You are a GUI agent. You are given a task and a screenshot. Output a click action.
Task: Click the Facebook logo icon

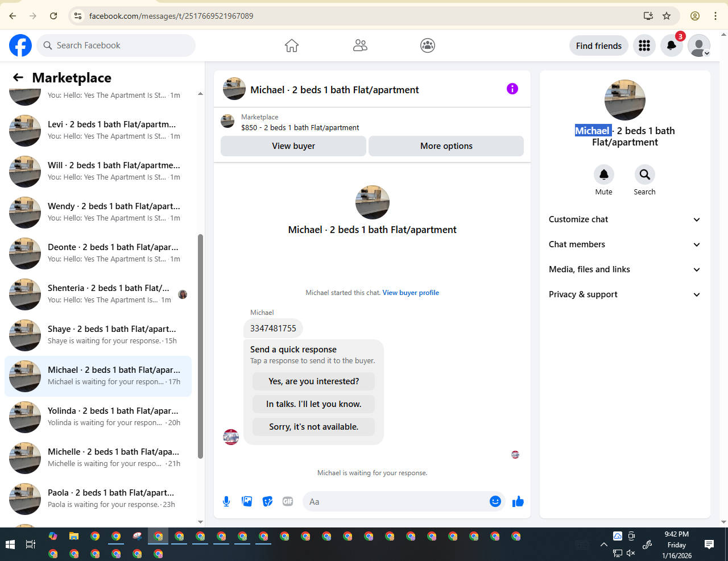click(20, 45)
